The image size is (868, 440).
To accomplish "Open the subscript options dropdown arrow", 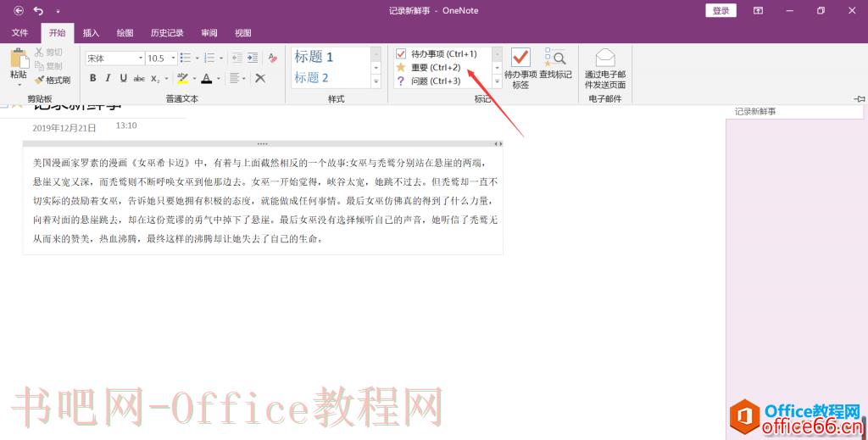I will click(166, 79).
